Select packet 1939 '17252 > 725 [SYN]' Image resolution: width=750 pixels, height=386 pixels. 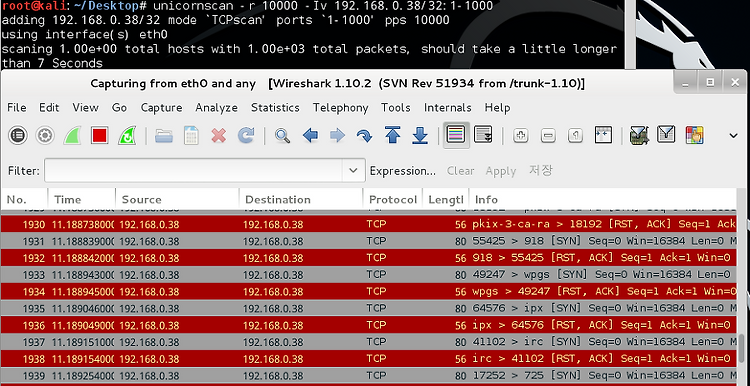369,375
